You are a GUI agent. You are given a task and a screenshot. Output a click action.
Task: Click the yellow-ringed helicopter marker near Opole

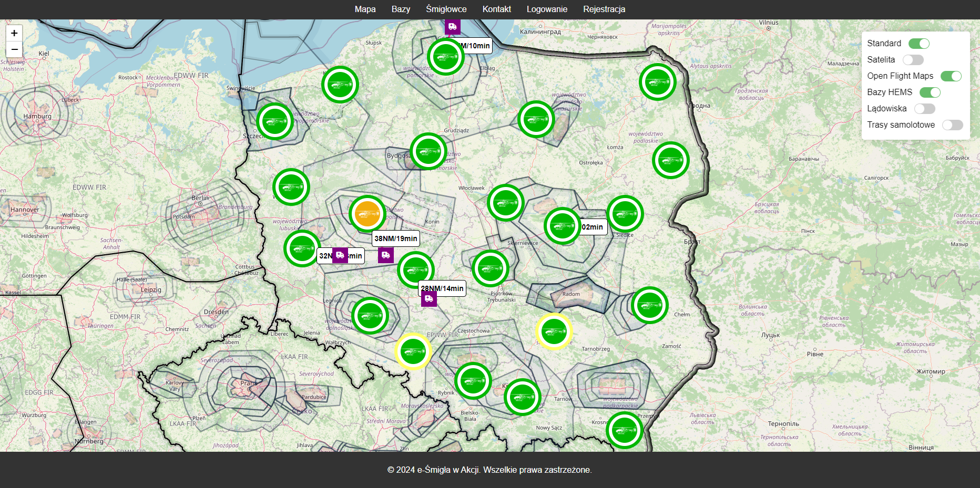coord(413,351)
